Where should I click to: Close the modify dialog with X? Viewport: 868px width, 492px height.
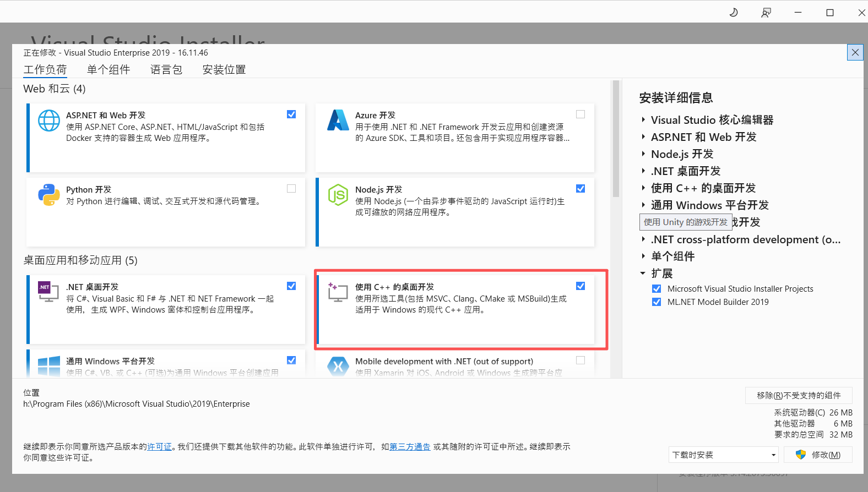click(855, 52)
